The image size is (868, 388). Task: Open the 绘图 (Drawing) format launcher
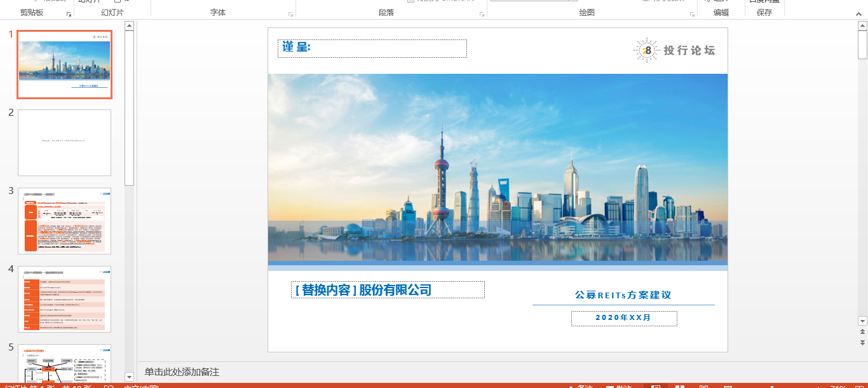[x=692, y=13]
